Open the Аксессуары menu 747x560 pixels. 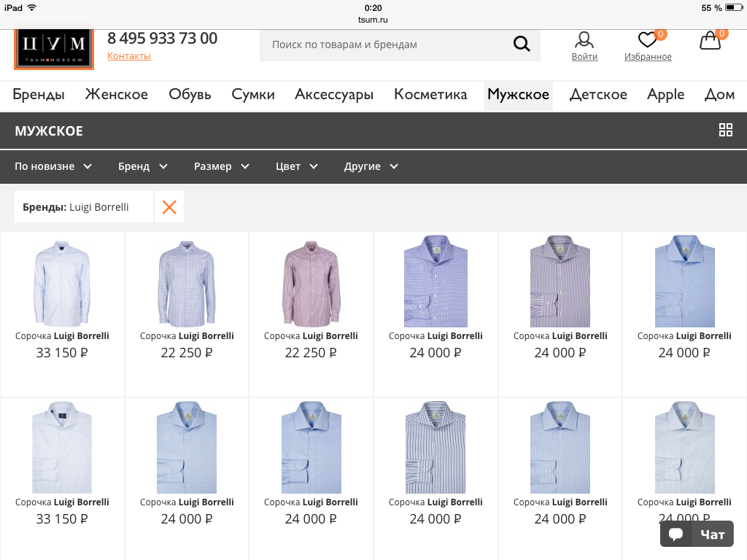click(334, 94)
